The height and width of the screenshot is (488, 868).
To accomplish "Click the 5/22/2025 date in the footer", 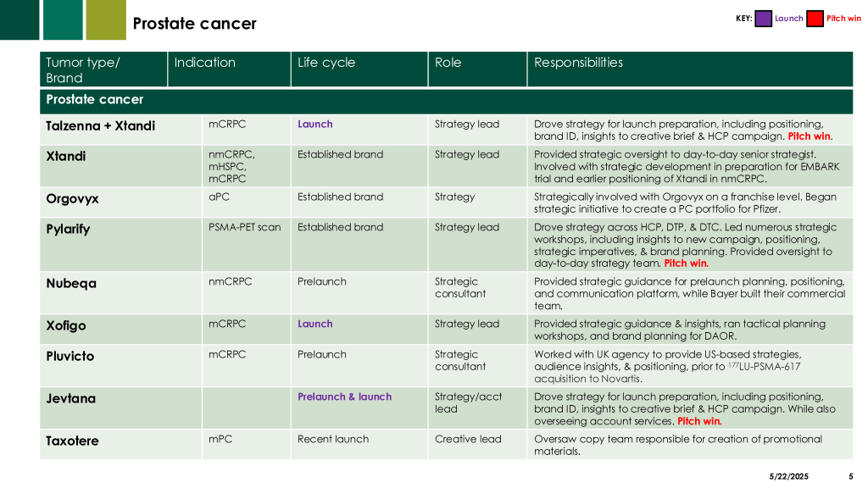I will coord(788,476).
